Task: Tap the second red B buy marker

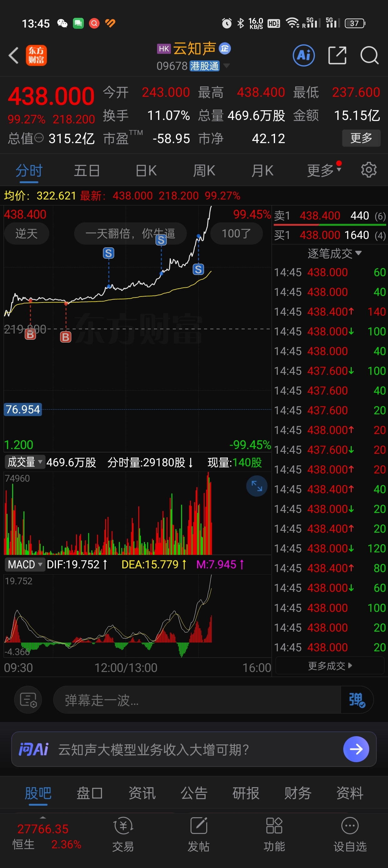Action: click(x=66, y=337)
